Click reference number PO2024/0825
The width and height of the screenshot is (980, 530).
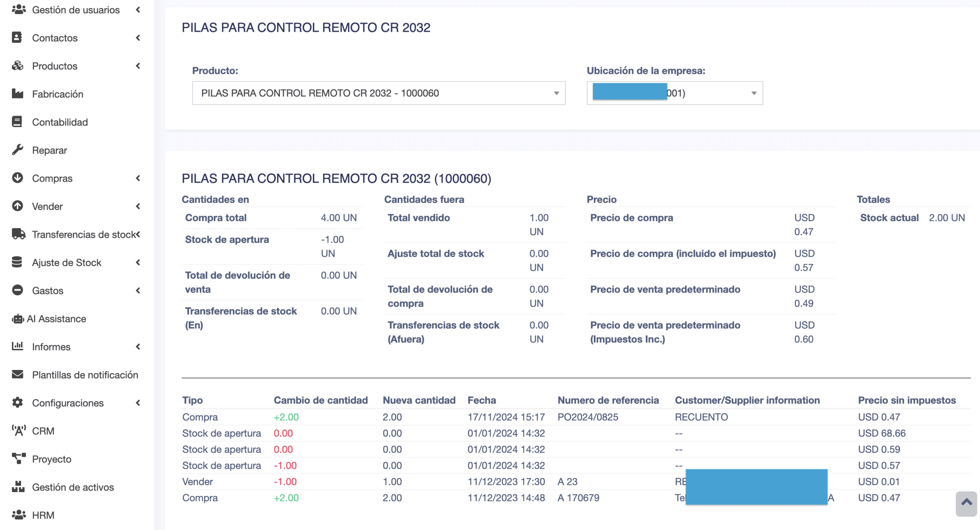(x=588, y=417)
